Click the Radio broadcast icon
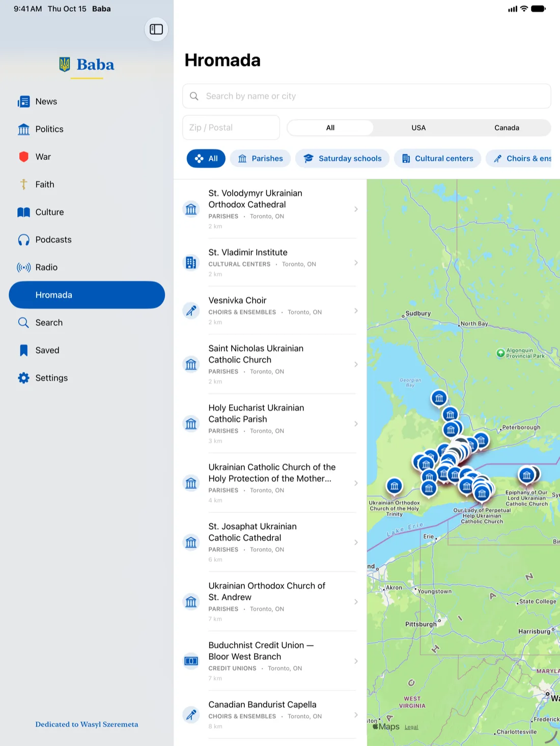This screenshot has height=746, width=560. [23, 267]
